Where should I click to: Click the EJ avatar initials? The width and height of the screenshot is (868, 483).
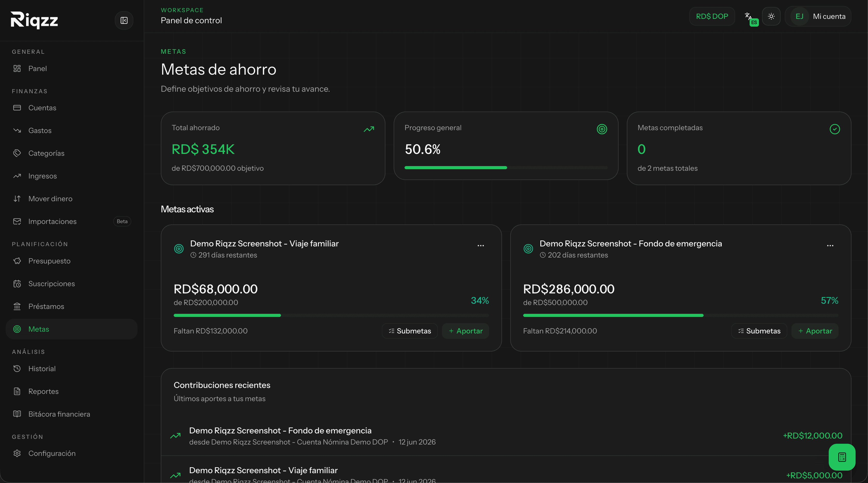pos(800,16)
